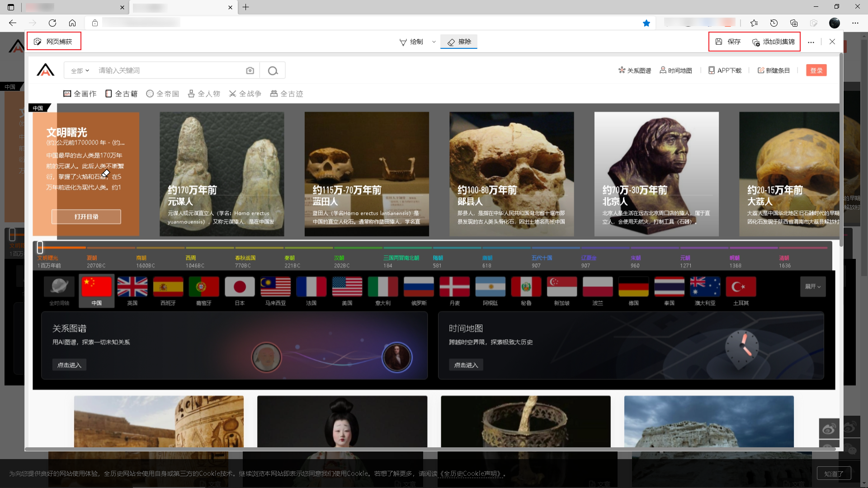Open a new browser tab

[x=246, y=7]
